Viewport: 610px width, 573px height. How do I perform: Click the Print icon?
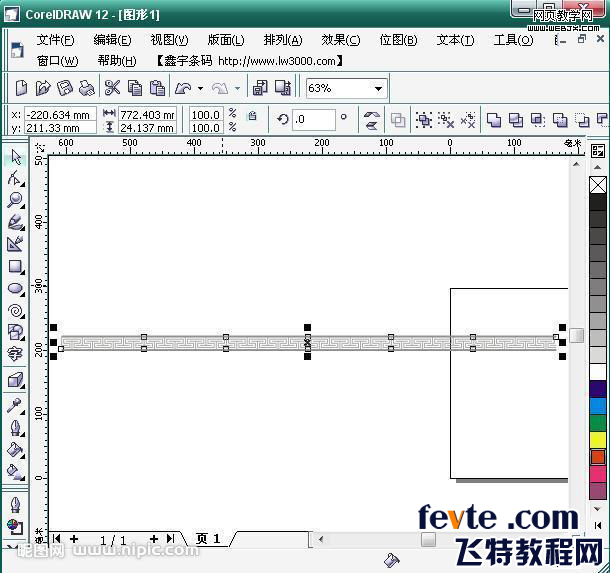click(x=87, y=88)
